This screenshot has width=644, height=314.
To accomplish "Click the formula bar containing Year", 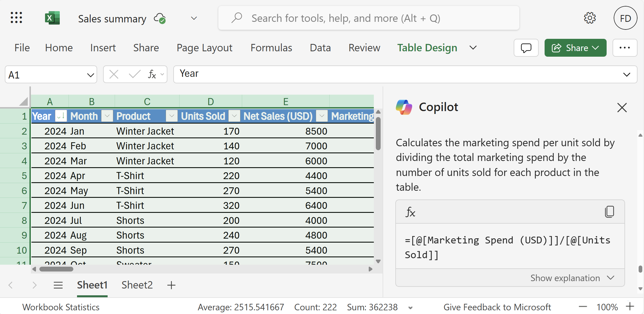I will click(396, 74).
